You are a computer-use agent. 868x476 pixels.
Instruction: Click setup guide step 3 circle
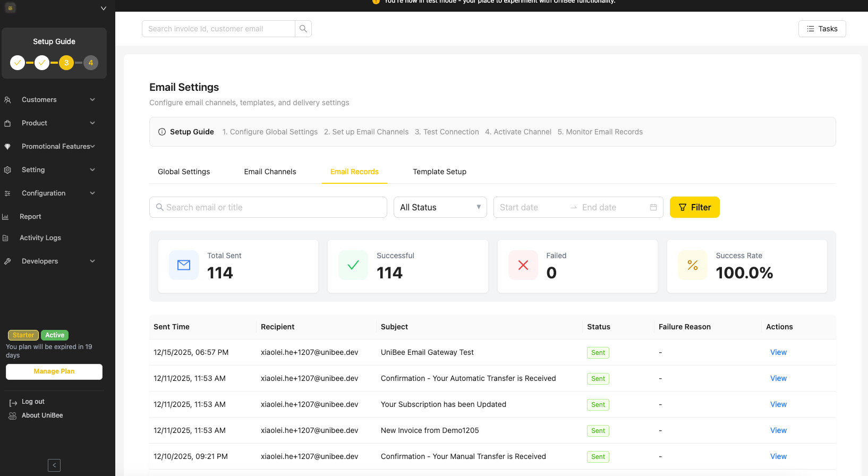coord(66,63)
